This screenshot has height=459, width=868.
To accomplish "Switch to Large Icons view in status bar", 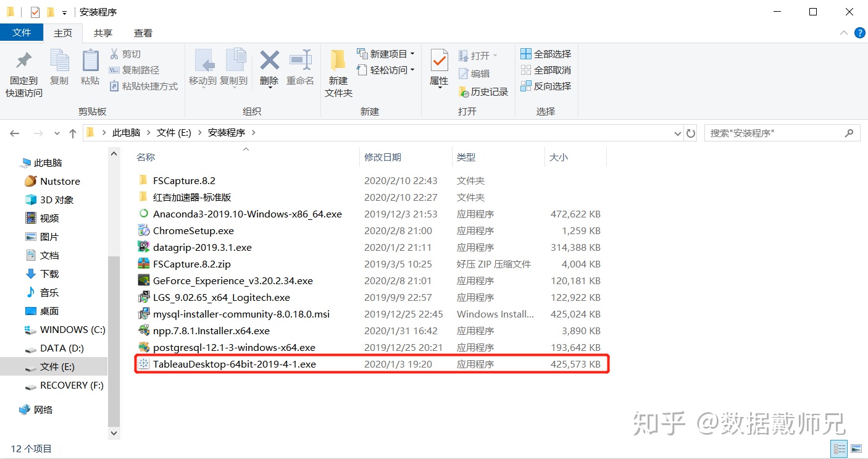I will click(856, 448).
